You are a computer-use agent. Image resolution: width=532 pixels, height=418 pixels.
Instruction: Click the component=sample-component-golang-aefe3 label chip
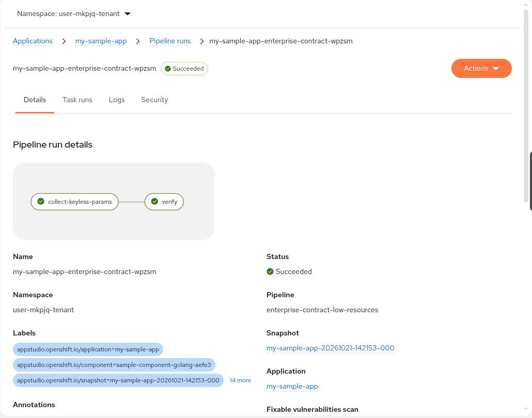pyautogui.click(x=114, y=365)
